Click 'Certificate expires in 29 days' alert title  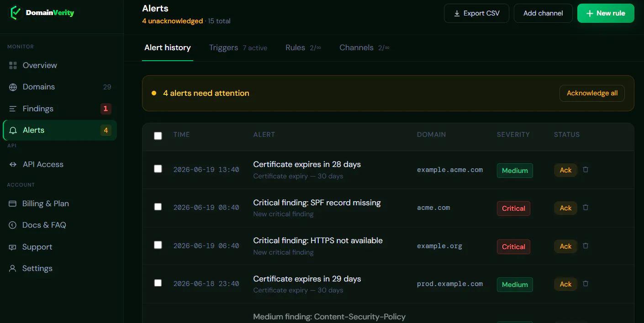tap(307, 279)
